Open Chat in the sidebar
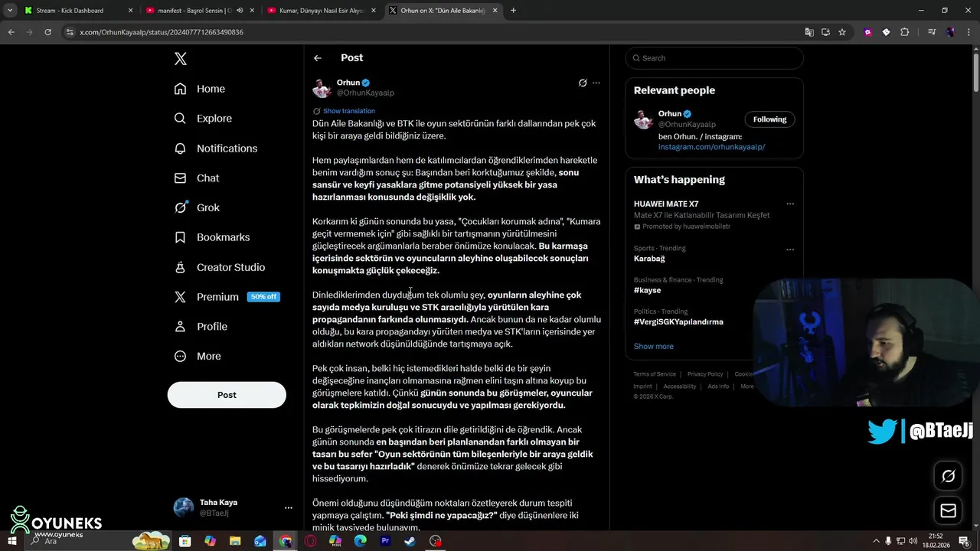 point(196,178)
